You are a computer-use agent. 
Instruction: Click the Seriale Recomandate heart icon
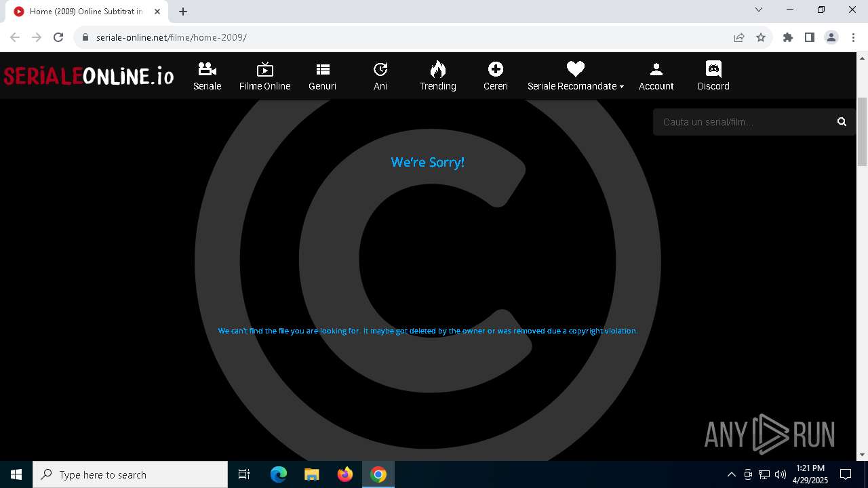pyautogui.click(x=575, y=69)
